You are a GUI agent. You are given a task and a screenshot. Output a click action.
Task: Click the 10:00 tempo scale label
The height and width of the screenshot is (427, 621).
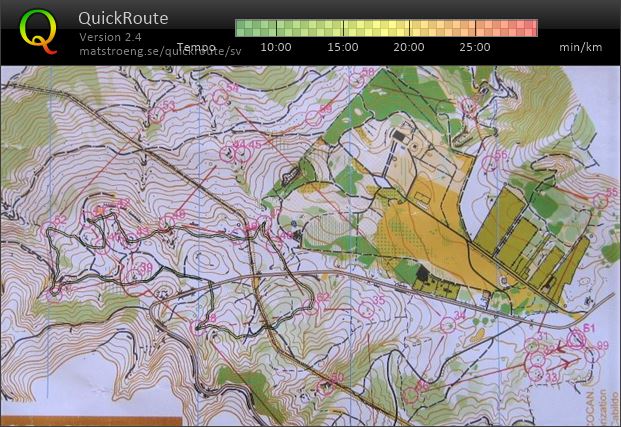point(276,47)
